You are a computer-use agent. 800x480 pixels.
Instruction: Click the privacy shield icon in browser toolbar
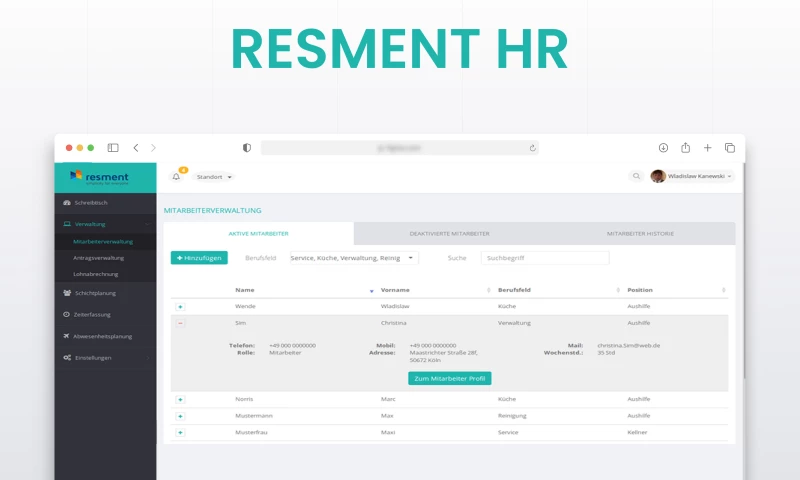[x=247, y=148]
